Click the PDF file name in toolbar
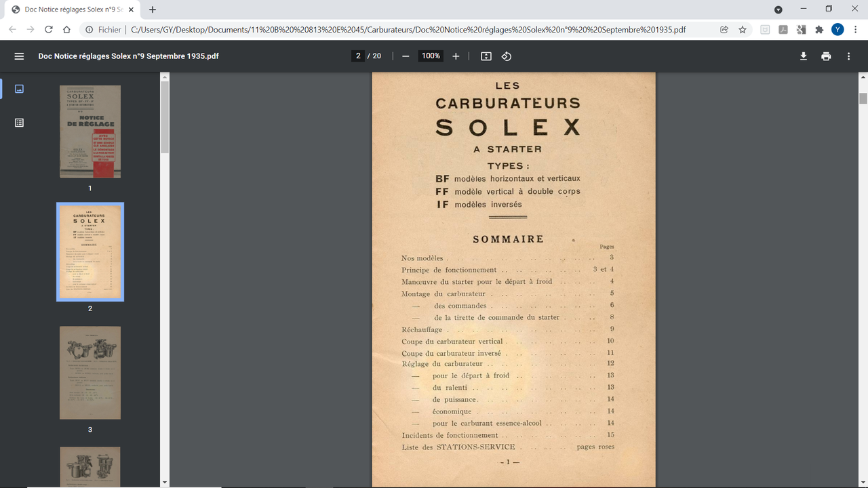Screen dimensions: 868x488 tap(128, 56)
